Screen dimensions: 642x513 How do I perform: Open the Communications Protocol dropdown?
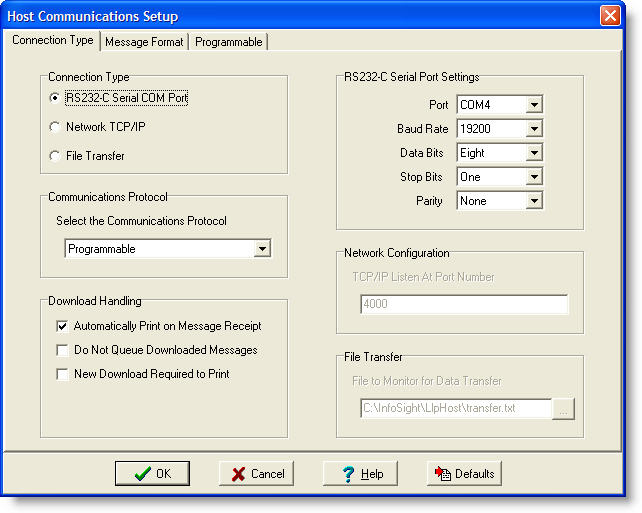pos(262,249)
